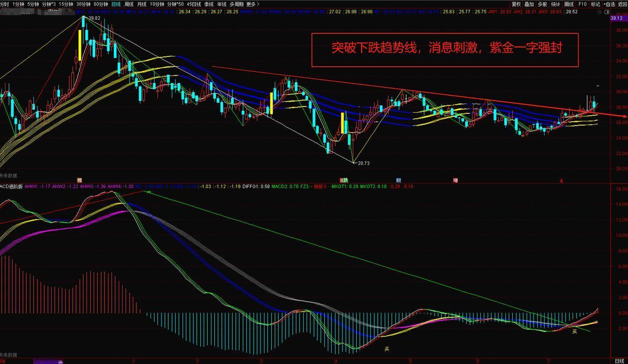Click the 未来数据 label in main chart
The height and width of the screenshot is (364, 628).
point(8,175)
